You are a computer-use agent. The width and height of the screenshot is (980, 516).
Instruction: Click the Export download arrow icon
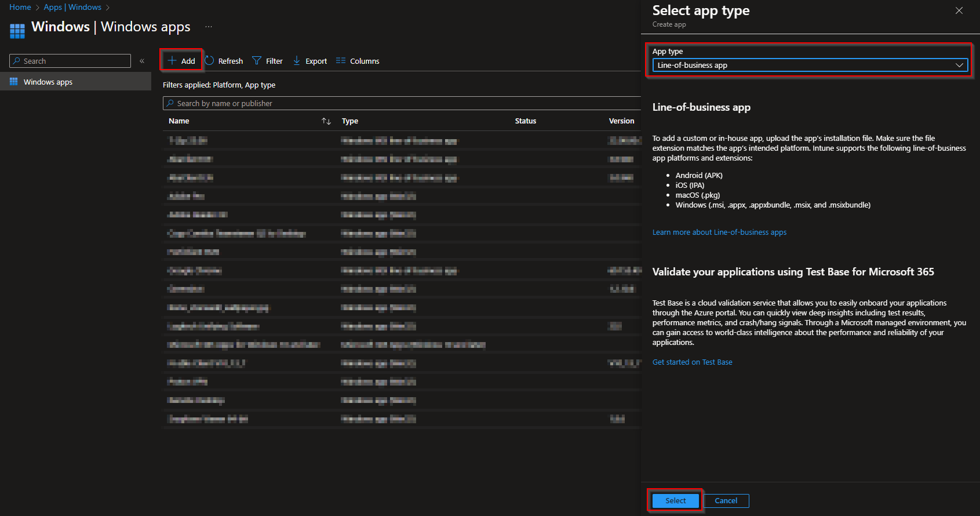click(x=297, y=61)
